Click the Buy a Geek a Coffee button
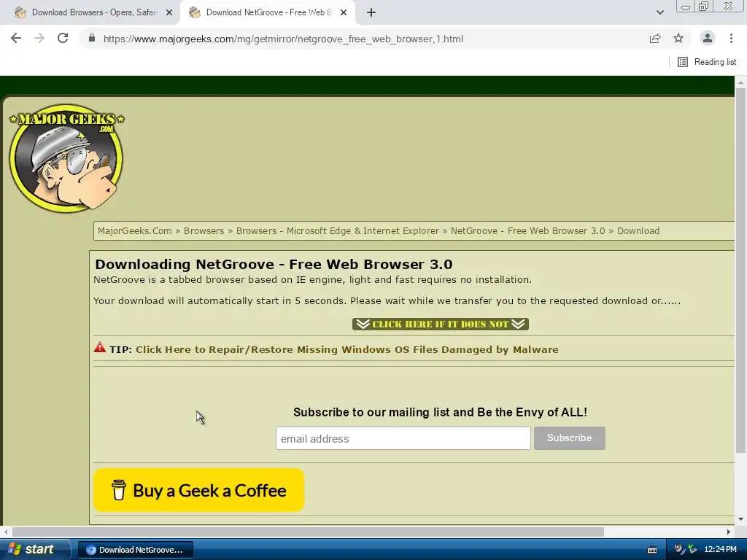 [x=198, y=490]
